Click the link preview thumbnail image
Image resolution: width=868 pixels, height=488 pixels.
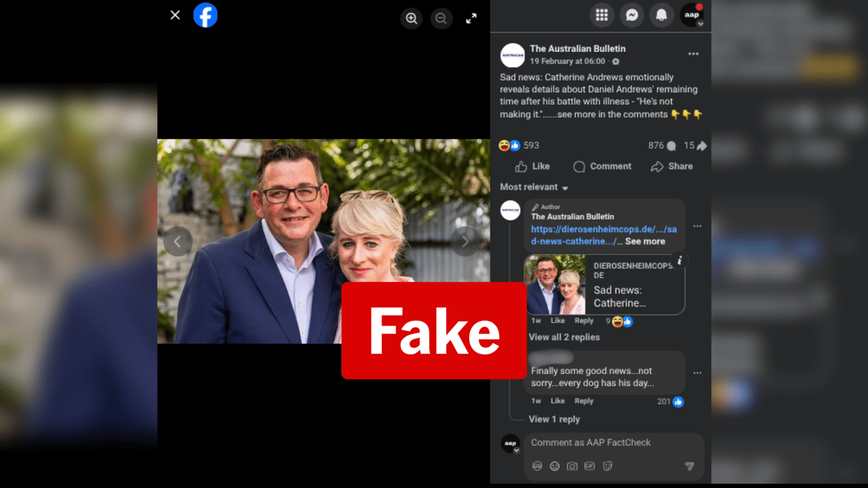click(x=555, y=285)
